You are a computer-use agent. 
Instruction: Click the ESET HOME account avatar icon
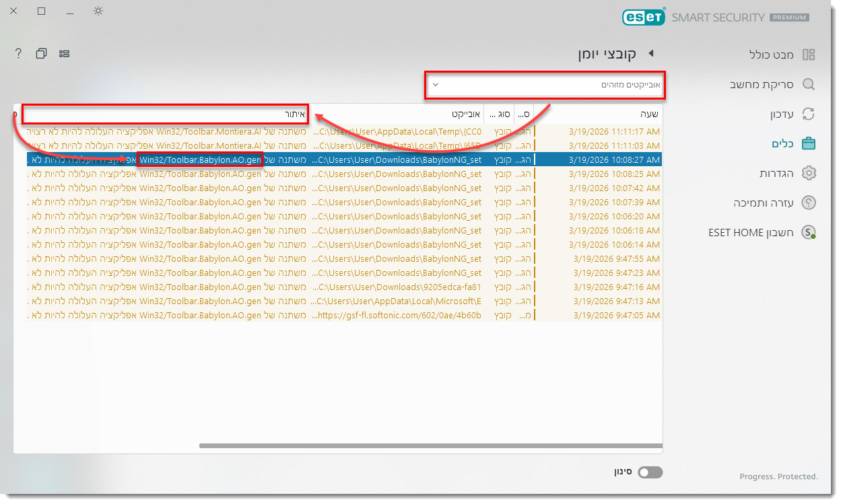tap(809, 233)
